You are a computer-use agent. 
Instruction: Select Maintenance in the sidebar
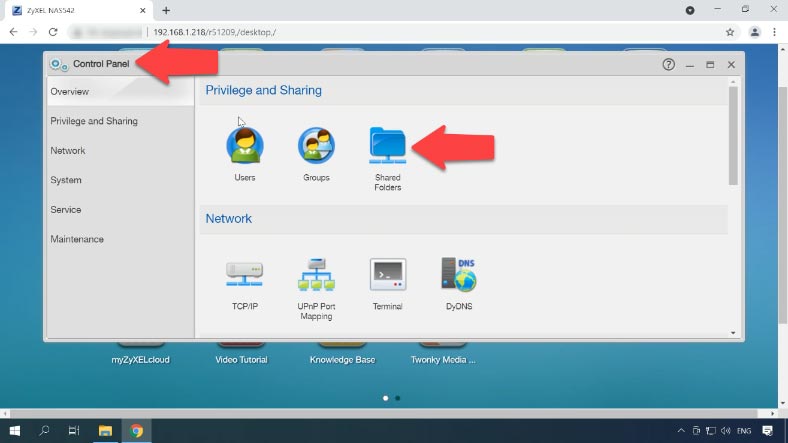tap(121, 239)
